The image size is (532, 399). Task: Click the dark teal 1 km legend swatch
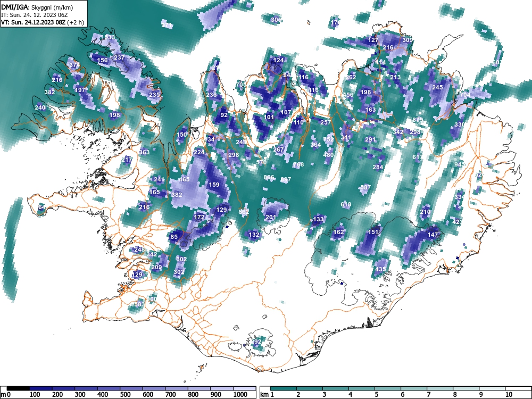tap(284, 388)
